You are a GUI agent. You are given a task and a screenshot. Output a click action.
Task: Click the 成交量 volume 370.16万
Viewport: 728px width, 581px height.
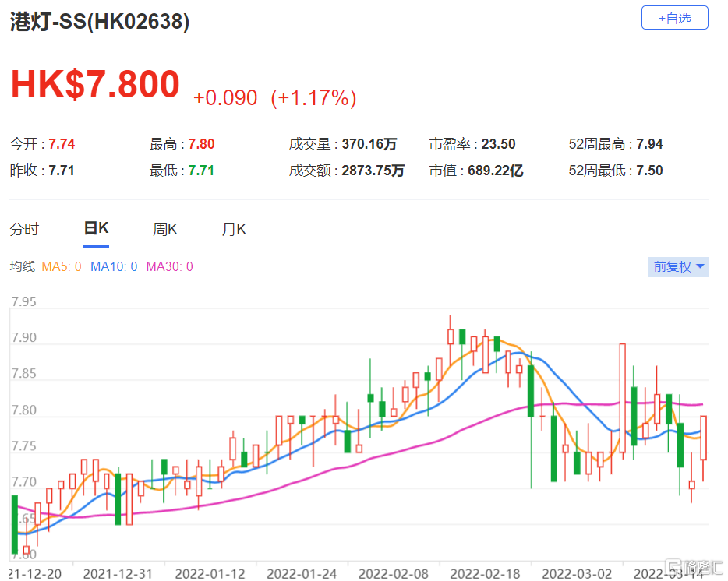coord(369,144)
